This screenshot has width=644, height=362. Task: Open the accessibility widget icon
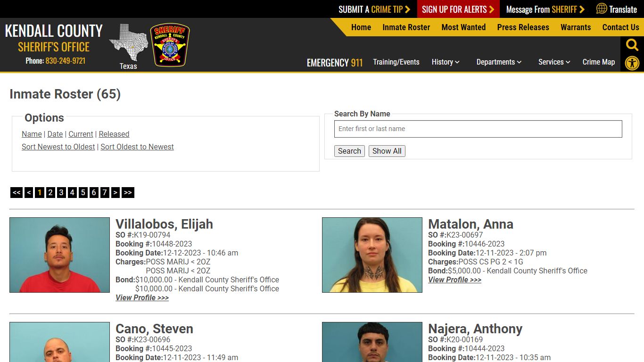coord(632,63)
